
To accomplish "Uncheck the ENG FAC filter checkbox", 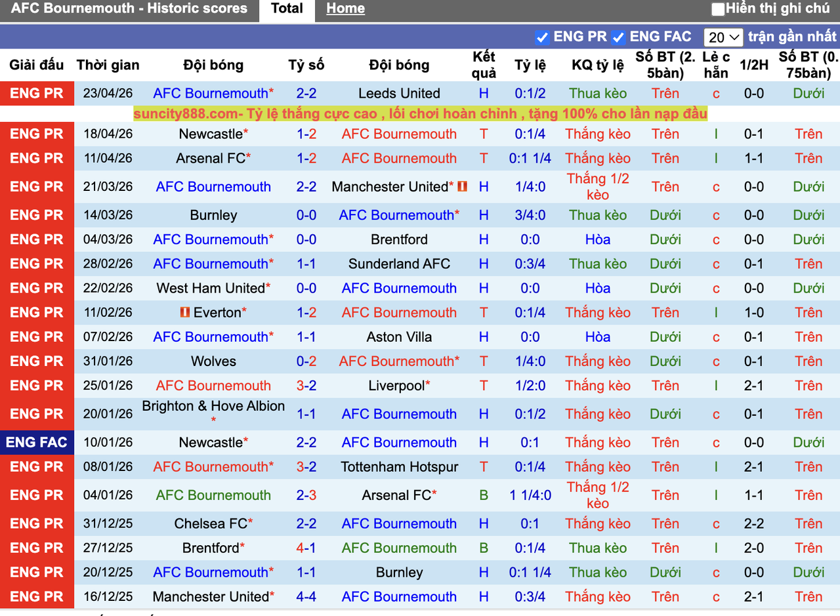I will tap(618, 37).
